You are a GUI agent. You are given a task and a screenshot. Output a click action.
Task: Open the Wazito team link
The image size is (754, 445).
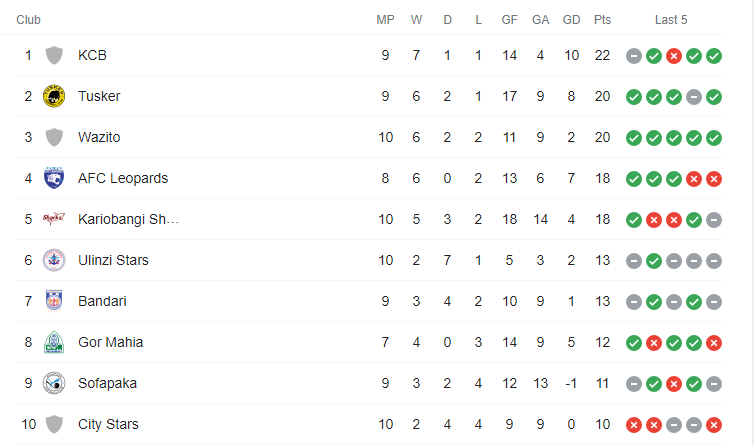99,137
